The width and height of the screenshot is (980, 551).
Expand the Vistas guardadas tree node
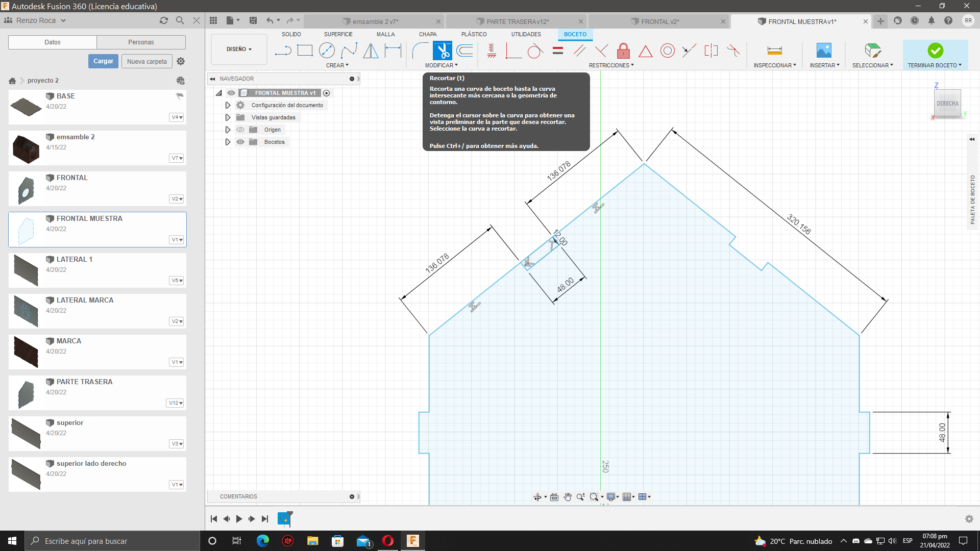tap(228, 117)
